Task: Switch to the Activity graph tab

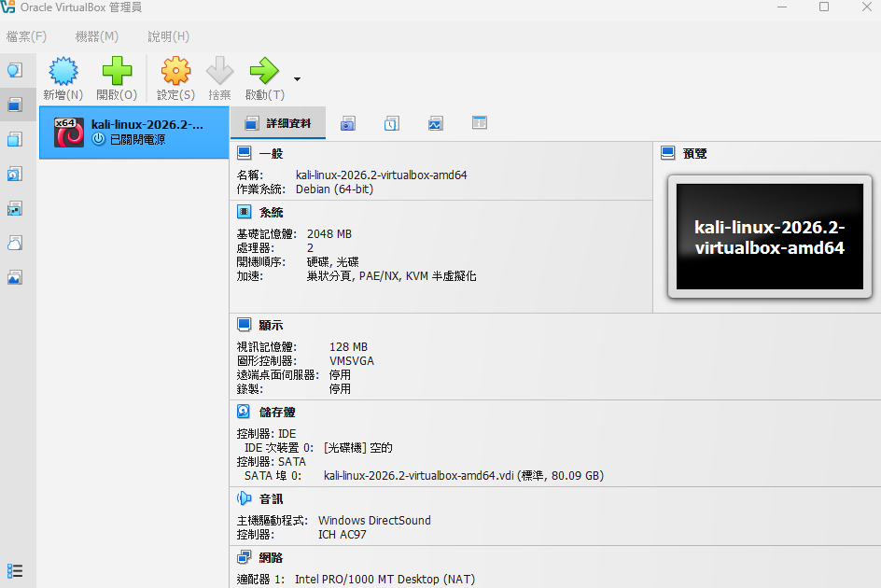Action: [436, 123]
